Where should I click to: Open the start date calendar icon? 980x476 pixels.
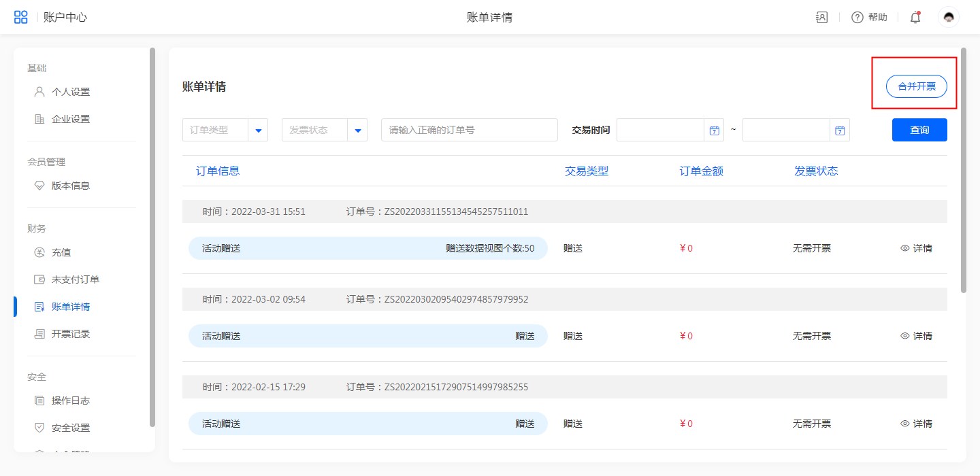coord(714,131)
